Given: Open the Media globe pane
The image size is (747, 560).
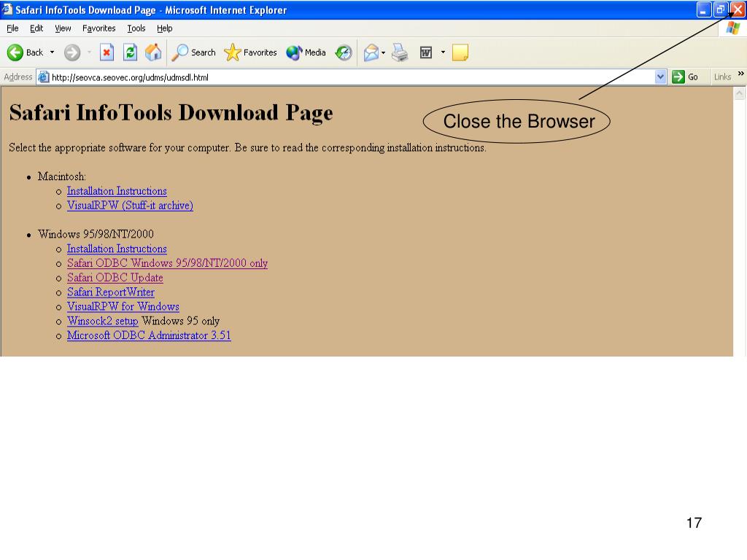Looking at the screenshot, I should click(306, 52).
